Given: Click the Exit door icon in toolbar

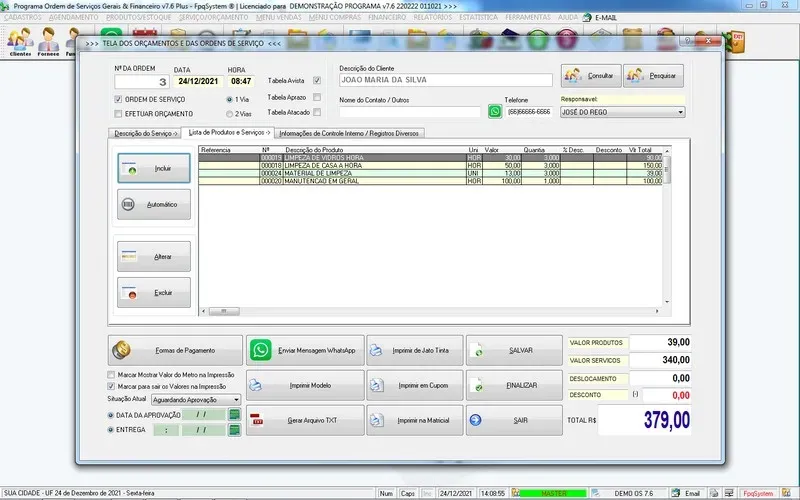Looking at the screenshot, I should pyautogui.click(x=738, y=39).
